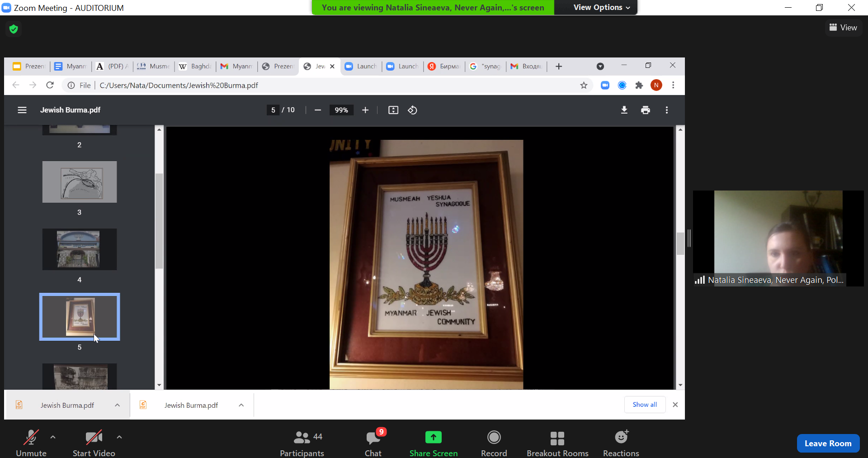Download the Jewish Burma PDF
868x458 pixels.
click(624, 110)
